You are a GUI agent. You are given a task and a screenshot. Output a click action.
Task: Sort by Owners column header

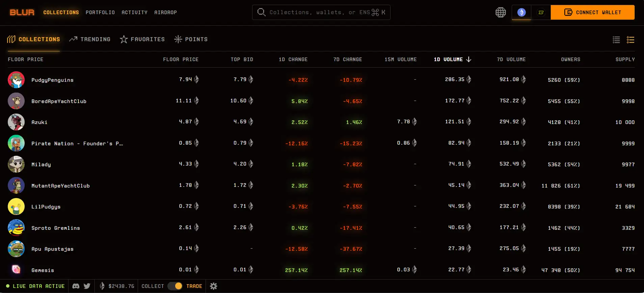(x=570, y=59)
